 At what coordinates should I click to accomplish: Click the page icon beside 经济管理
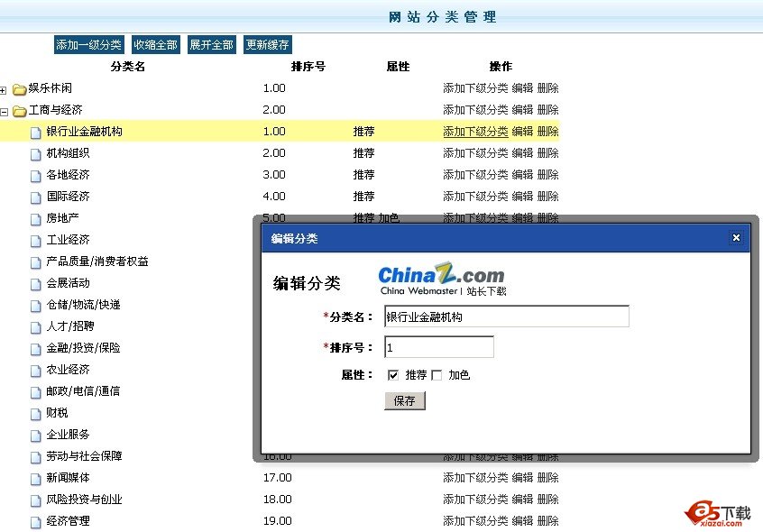pos(35,522)
